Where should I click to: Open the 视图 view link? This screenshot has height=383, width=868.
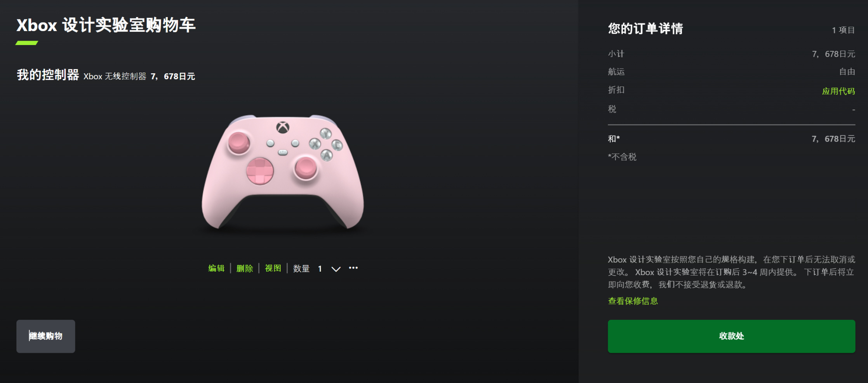[273, 268]
